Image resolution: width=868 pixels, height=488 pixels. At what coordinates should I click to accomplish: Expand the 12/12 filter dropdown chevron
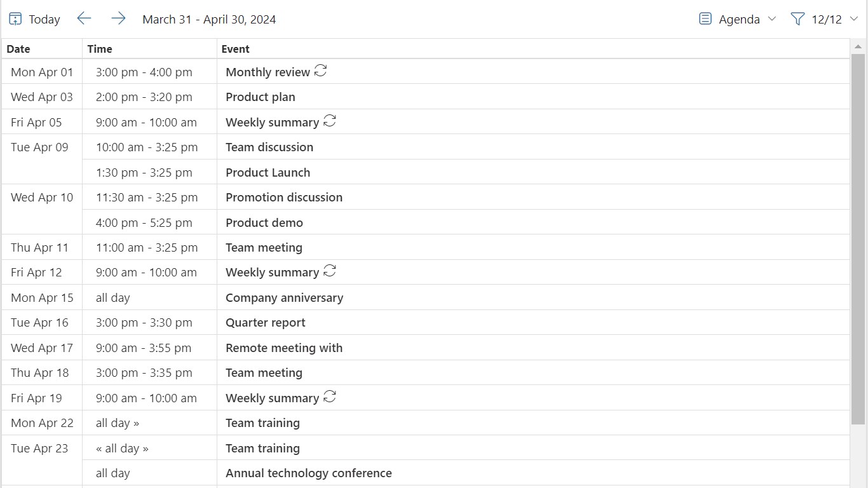(854, 19)
